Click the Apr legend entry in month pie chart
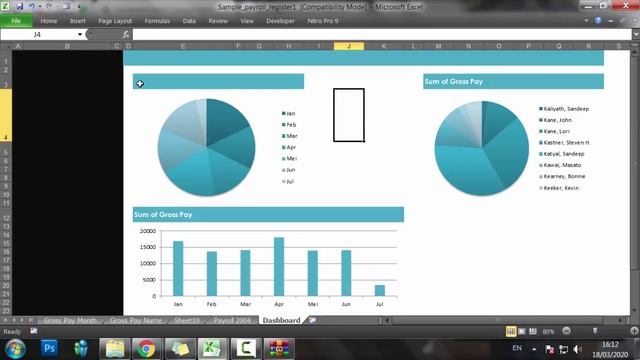640x360 pixels. point(289,147)
